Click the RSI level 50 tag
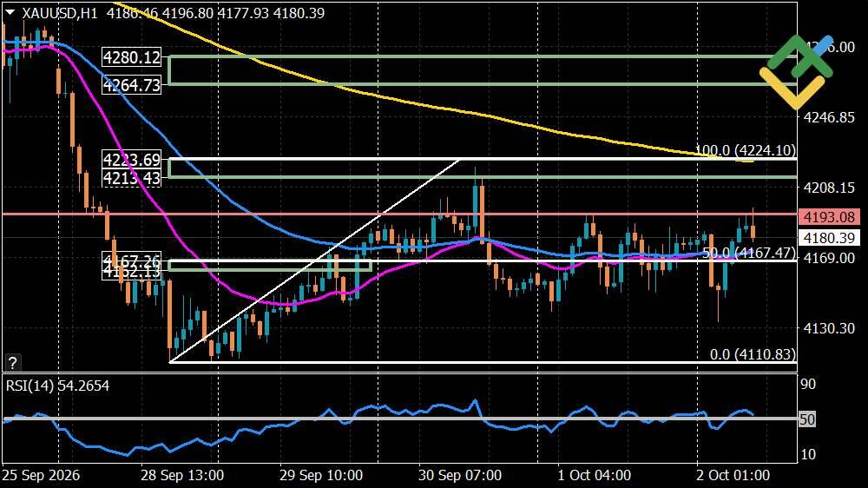This screenshot has height=488, width=868. click(807, 419)
